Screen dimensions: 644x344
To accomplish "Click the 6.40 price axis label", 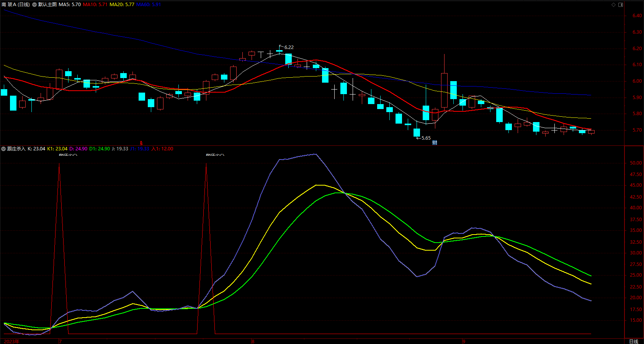I will coord(637,16).
